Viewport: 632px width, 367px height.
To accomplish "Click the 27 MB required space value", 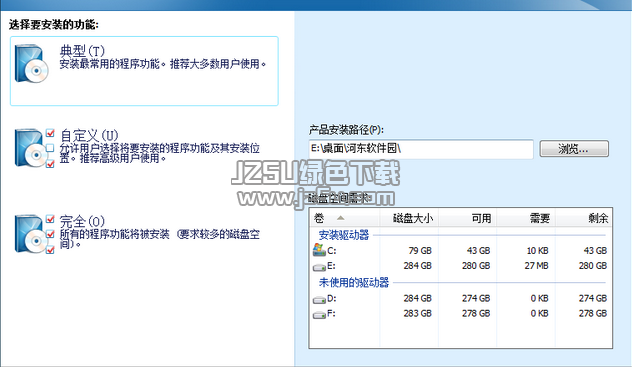I will tap(536, 266).
